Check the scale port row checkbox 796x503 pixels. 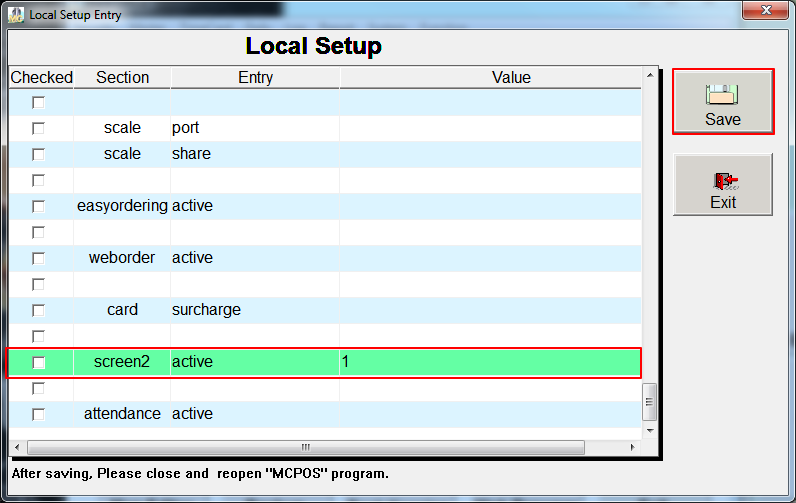[39, 128]
